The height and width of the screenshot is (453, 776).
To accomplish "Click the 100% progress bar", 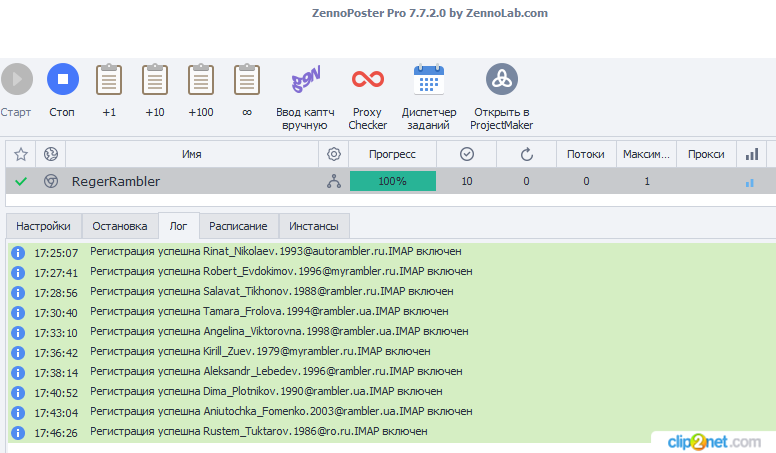I will [392, 181].
